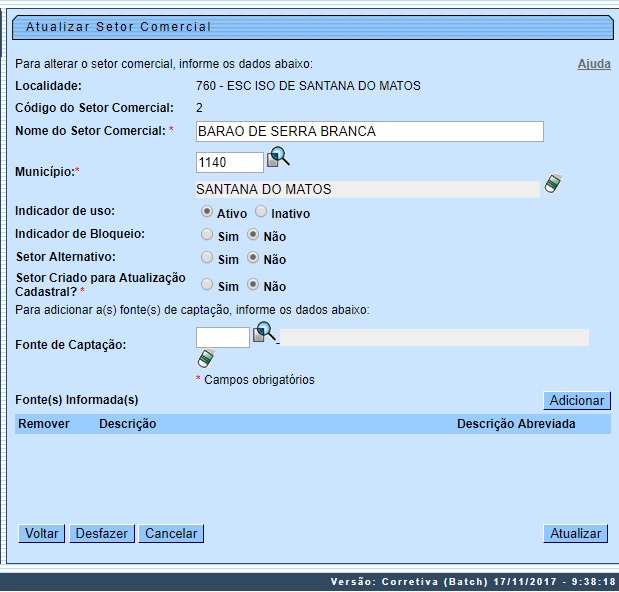Viewport: 619px width, 592px height.
Task: Submit the form with Atualizar button
Action: coord(575,534)
